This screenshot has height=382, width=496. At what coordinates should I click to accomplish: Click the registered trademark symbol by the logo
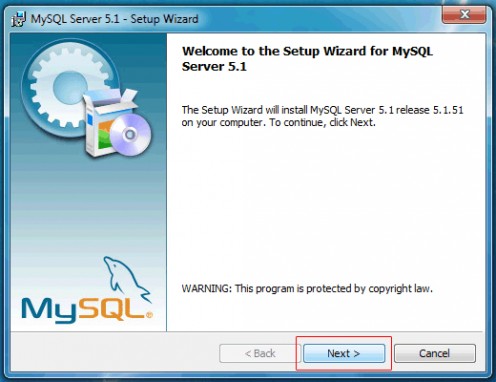(x=149, y=315)
